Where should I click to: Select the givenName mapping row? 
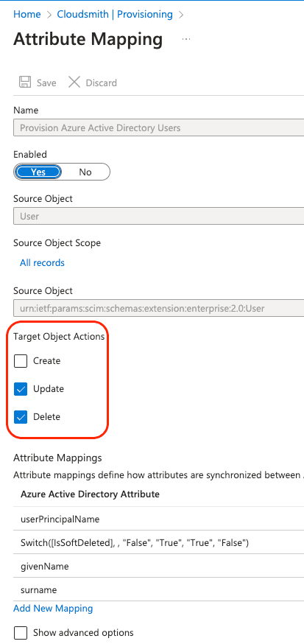coord(159,567)
